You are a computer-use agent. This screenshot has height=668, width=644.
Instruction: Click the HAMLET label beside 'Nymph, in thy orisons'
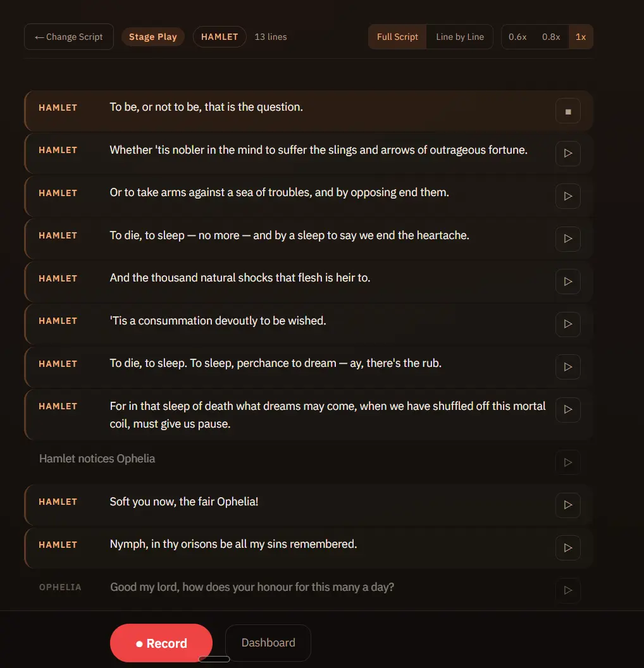click(58, 545)
